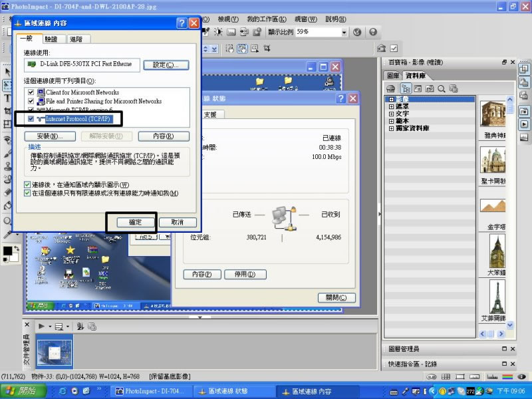532x399 pixels.
Task: Click the 取消 button
Action: point(178,222)
